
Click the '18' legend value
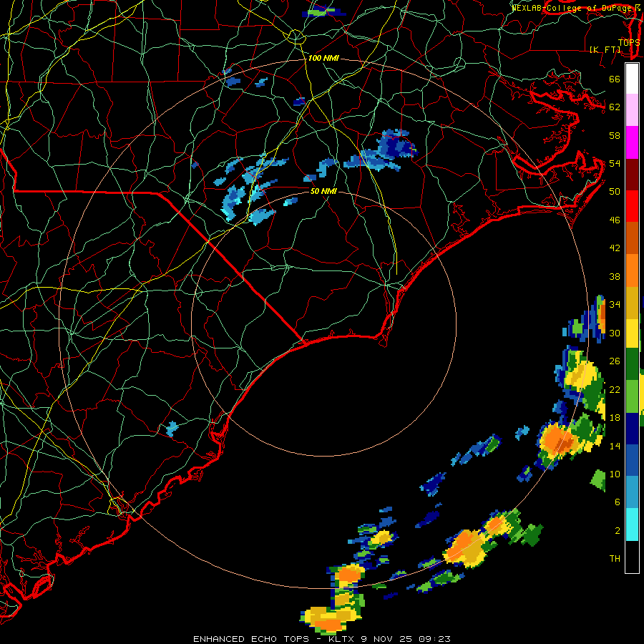pyautogui.click(x=615, y=418)
